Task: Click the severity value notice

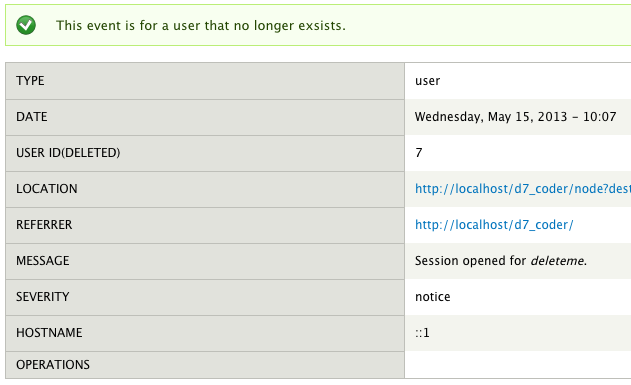Action: tap(433, 297)
